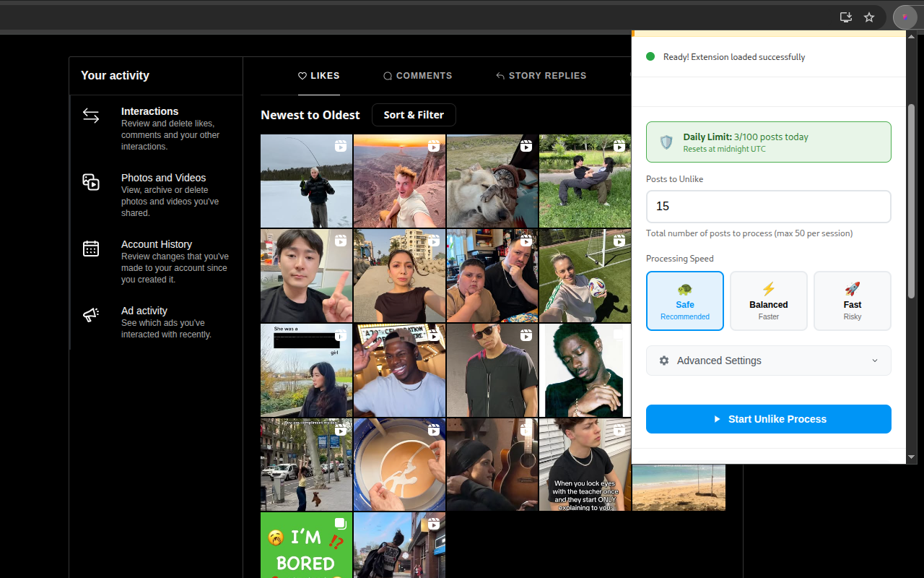Switch to the Comments tab
This screenshot has width=924, height=578.
pyautogui.click(x=417, y=76)
